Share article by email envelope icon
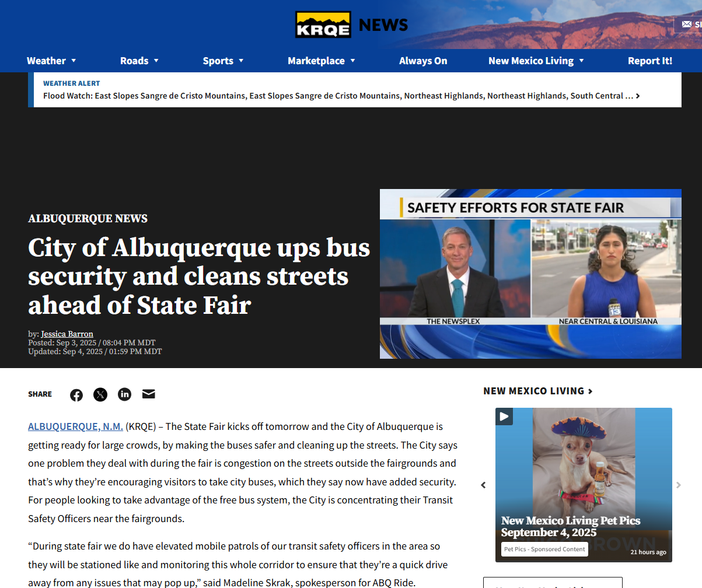 [x=149, y=394]
